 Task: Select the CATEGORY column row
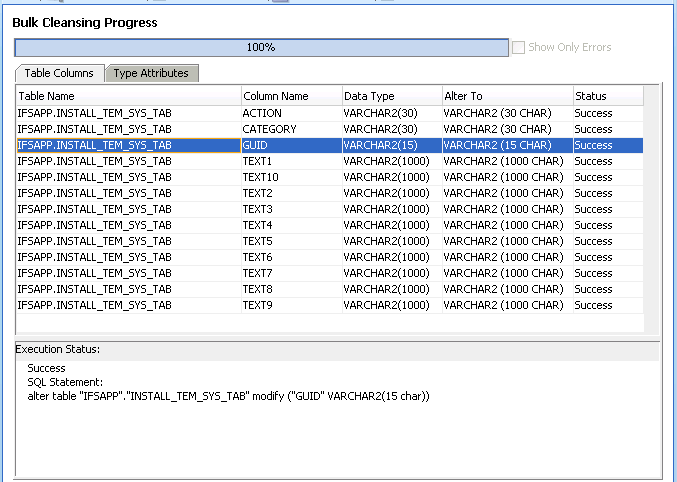click(269, 129)
